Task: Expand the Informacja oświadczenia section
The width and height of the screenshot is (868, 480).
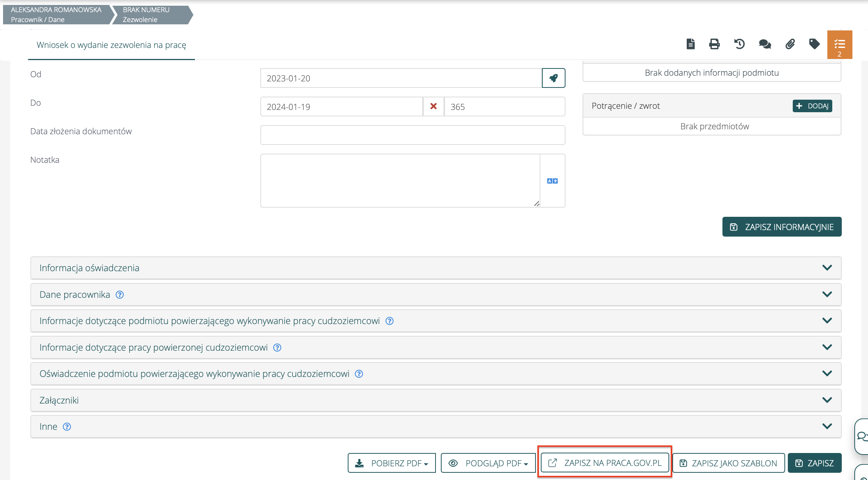Action: [x=436, y=268]
